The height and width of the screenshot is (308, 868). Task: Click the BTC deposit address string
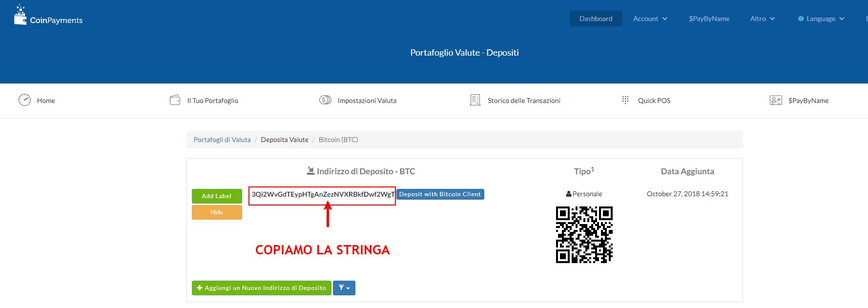322,194
